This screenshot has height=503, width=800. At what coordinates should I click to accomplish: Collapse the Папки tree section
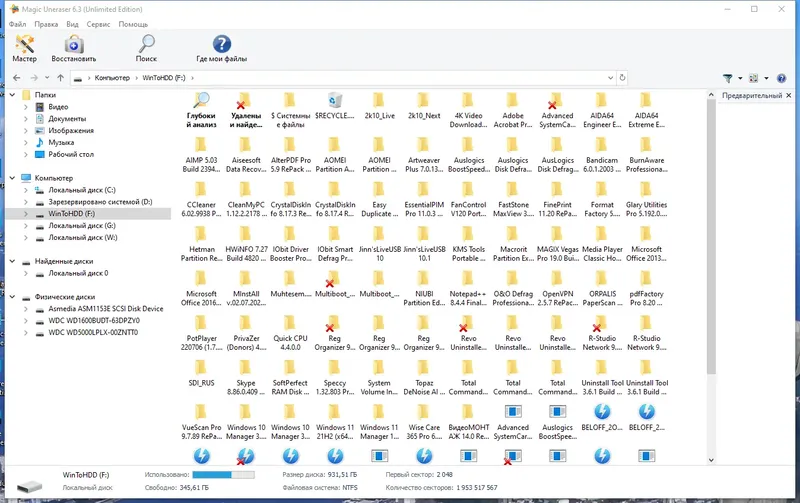click(x=12, y=95)
